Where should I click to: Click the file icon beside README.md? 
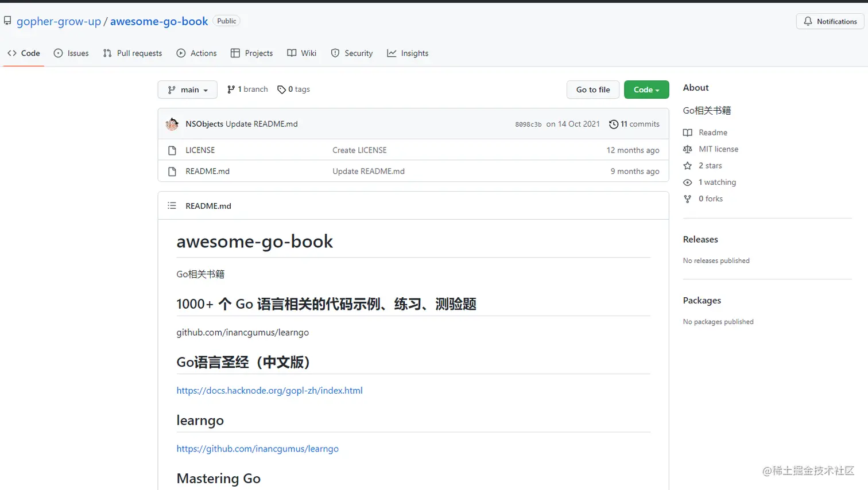click(172, 172)
